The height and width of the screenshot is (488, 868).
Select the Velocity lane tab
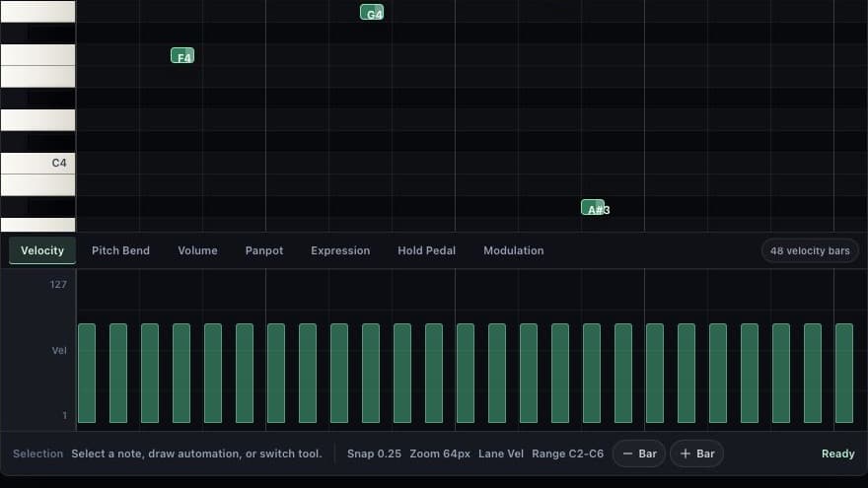(42, 250)
